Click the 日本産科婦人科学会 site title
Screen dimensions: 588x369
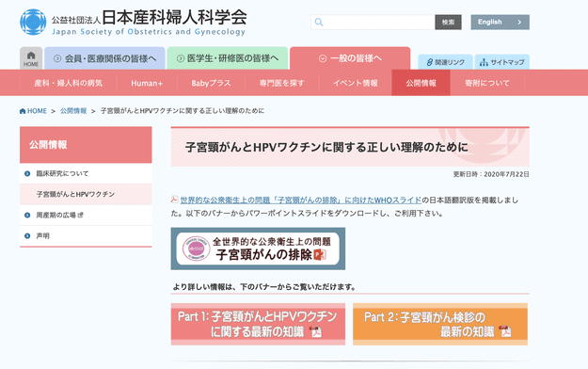[174, 17]
